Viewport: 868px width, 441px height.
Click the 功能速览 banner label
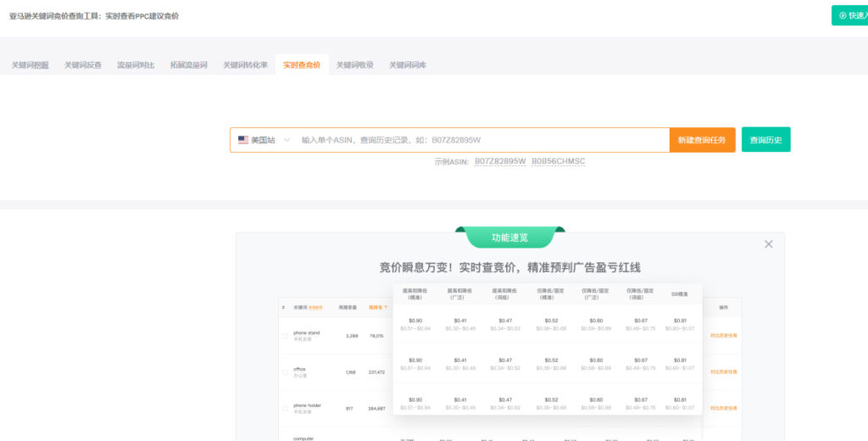509,237
